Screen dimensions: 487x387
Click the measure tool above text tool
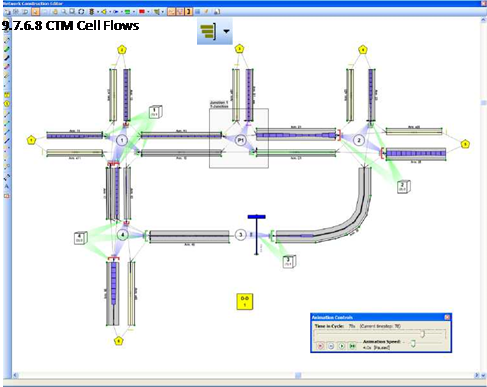(x=7, y=177)
